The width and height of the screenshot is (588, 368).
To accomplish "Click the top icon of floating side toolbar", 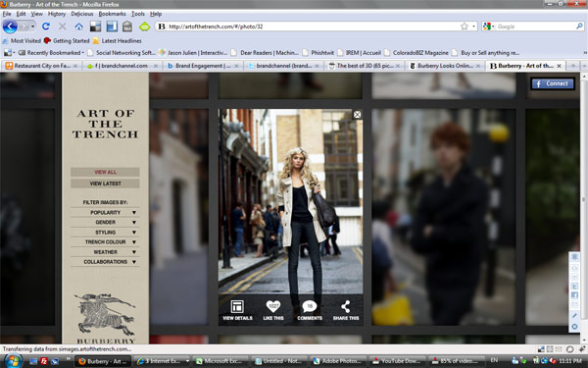I will click(574, 257).
